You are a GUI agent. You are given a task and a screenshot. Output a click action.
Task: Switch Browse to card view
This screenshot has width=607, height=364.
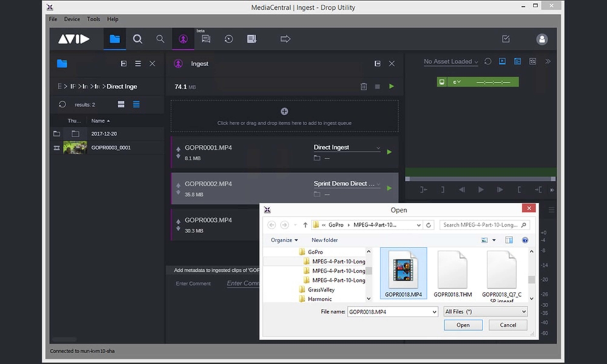(121, 104)
